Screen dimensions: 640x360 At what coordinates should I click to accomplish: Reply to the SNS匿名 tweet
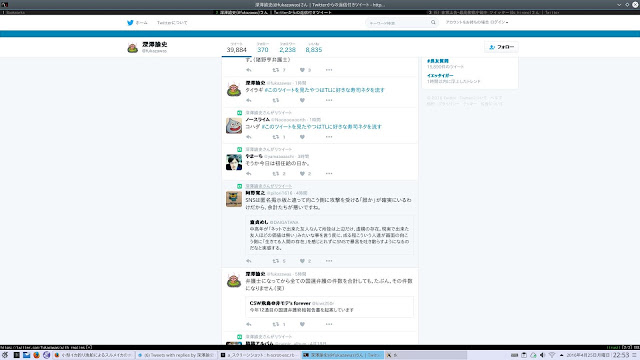(x=249, y=261)
